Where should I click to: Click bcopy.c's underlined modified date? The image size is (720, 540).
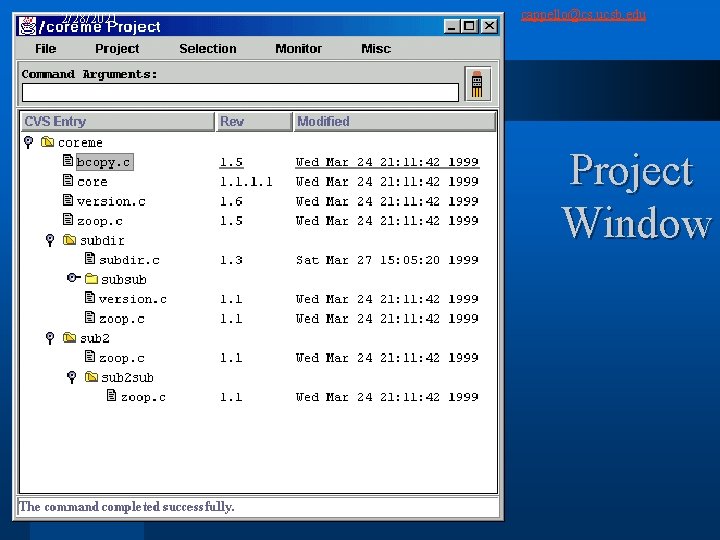point(387,162)
